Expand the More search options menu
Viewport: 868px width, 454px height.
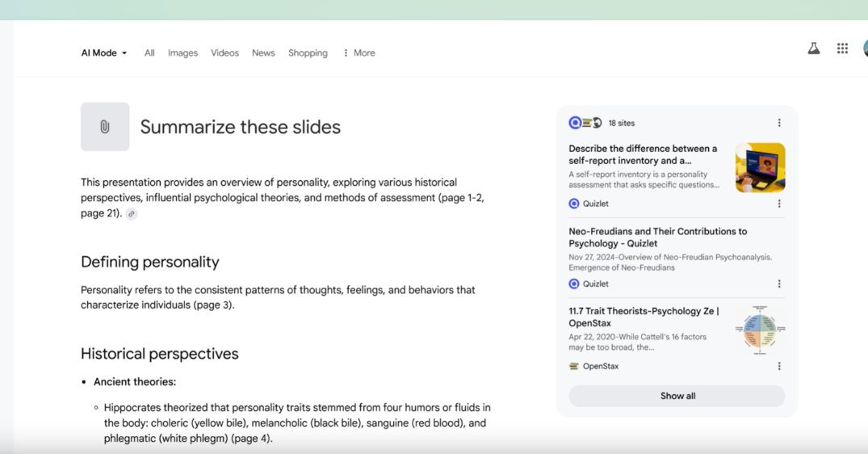(x=359, y=53)
